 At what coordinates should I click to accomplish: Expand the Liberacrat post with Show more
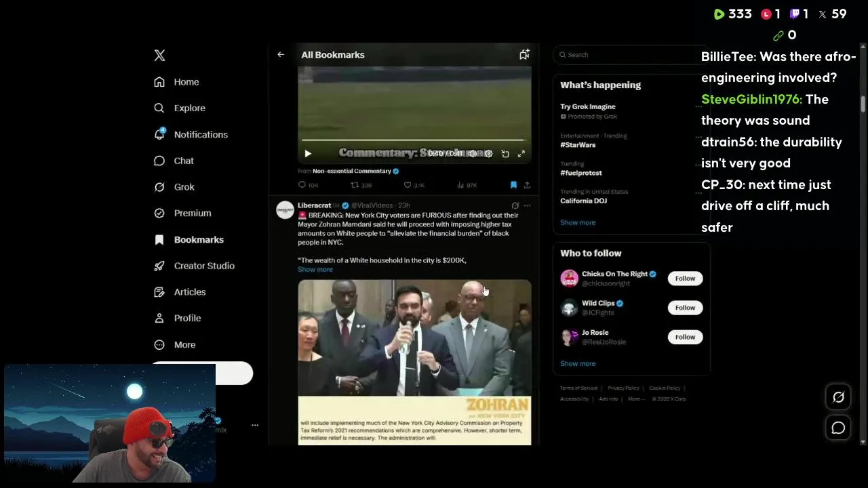coord(315,270)
